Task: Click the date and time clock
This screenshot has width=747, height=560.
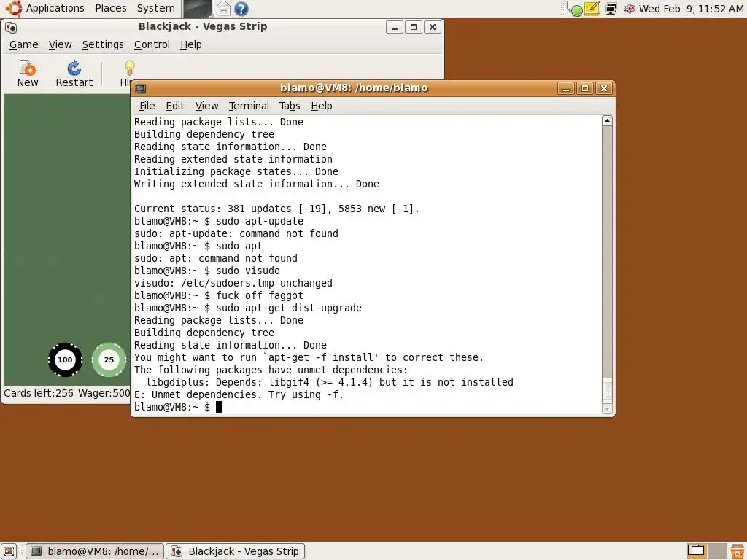Action: point(691,9)
